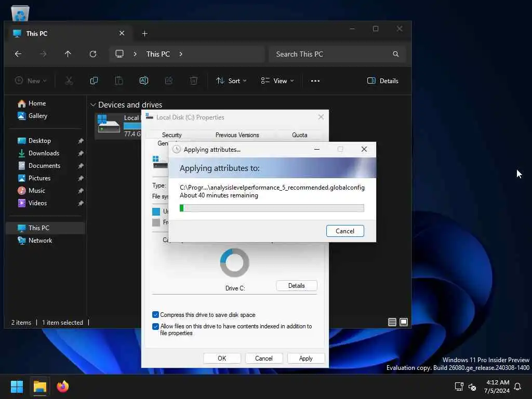This screenshot has width=532, height=399.
Task: Click File Explorer on the taskbar
Action: tap(39, 387)
